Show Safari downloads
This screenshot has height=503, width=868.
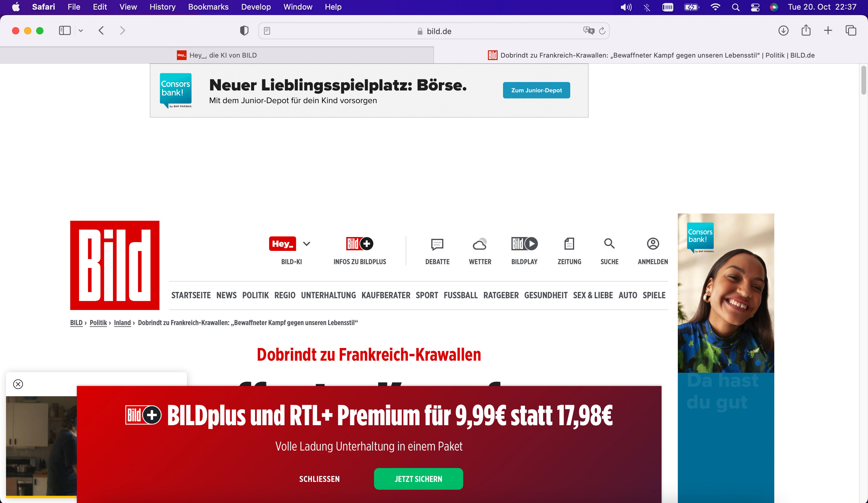pos(783,31)
